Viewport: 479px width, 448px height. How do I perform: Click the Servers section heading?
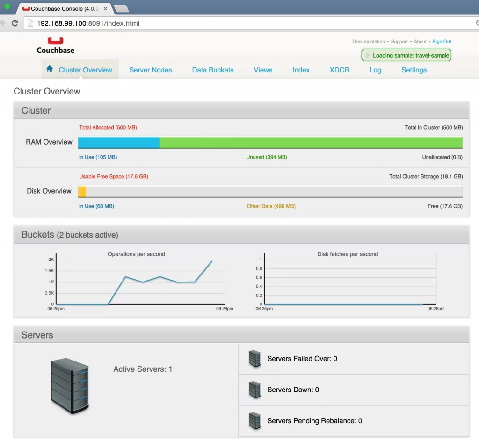click(37, 335)
